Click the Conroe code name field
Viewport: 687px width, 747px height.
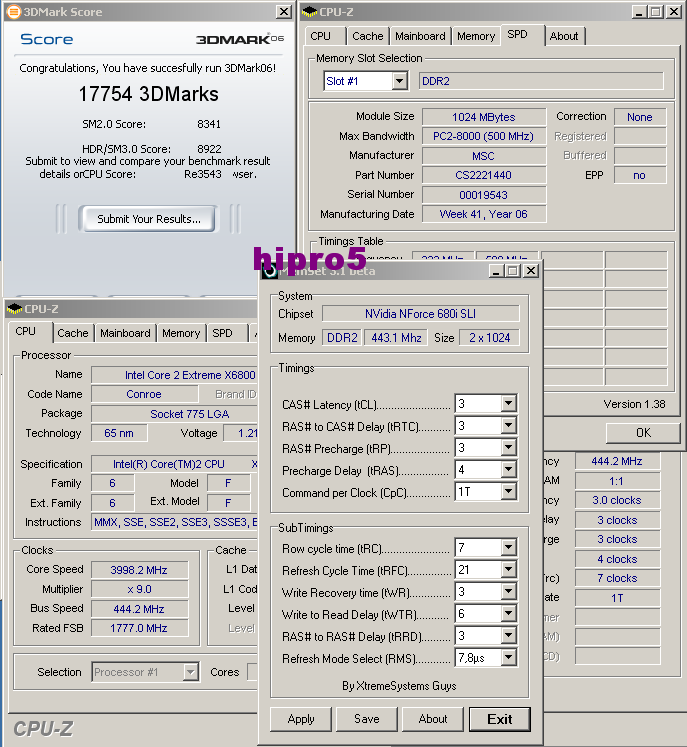[x=144, y=394]
